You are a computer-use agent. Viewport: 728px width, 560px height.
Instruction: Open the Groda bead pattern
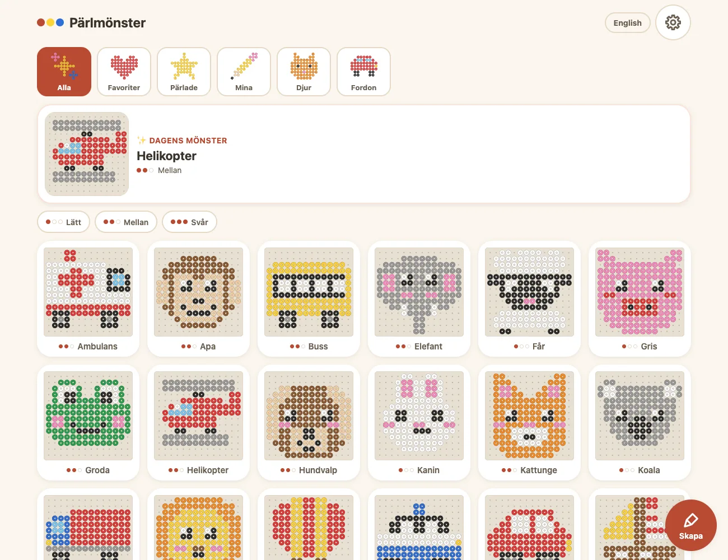[88, 423]
